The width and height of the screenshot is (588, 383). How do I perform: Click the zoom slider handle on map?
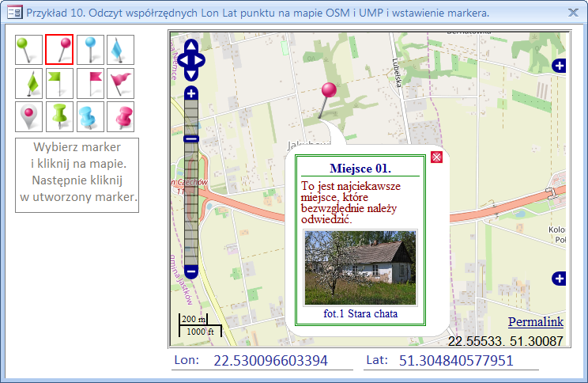point(190,139)
